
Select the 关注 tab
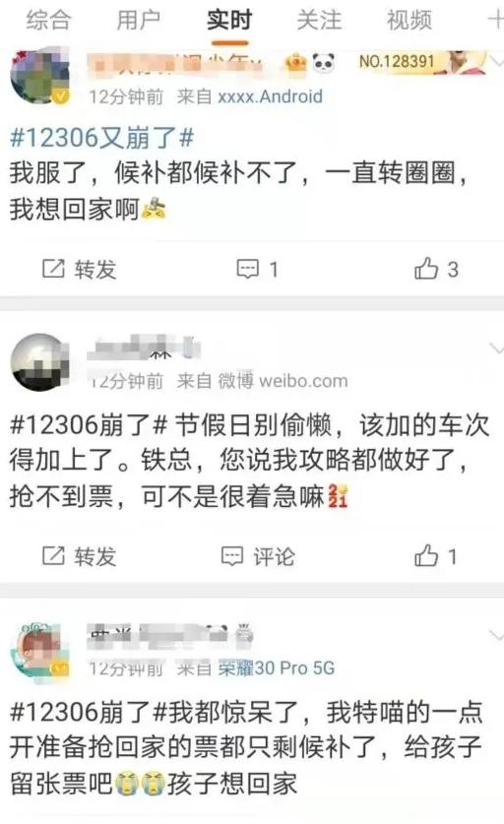(319, 21)
